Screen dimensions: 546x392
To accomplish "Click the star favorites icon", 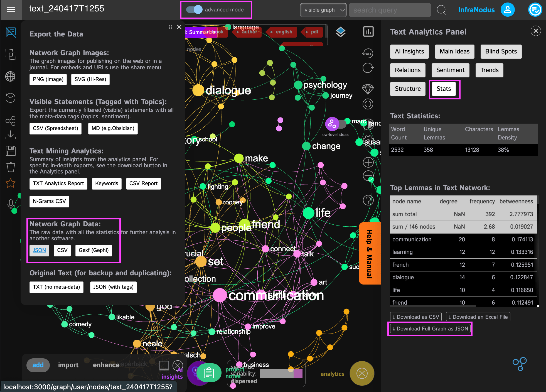I will [x=11, y=183].
